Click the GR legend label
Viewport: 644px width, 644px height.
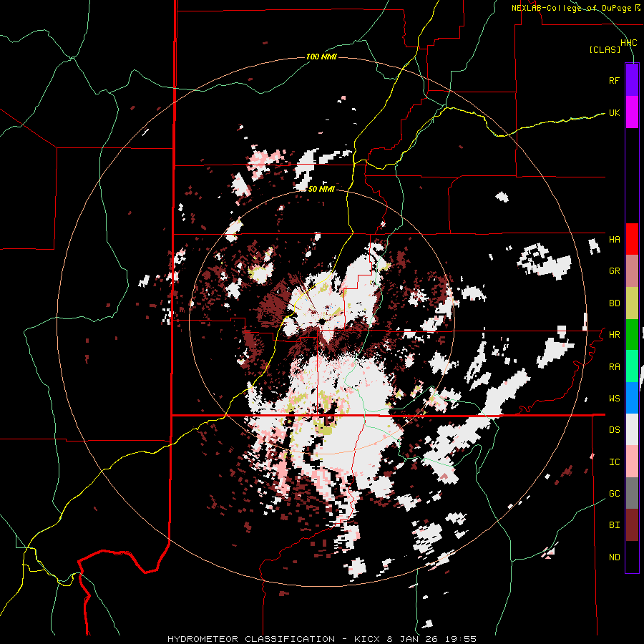614,271
